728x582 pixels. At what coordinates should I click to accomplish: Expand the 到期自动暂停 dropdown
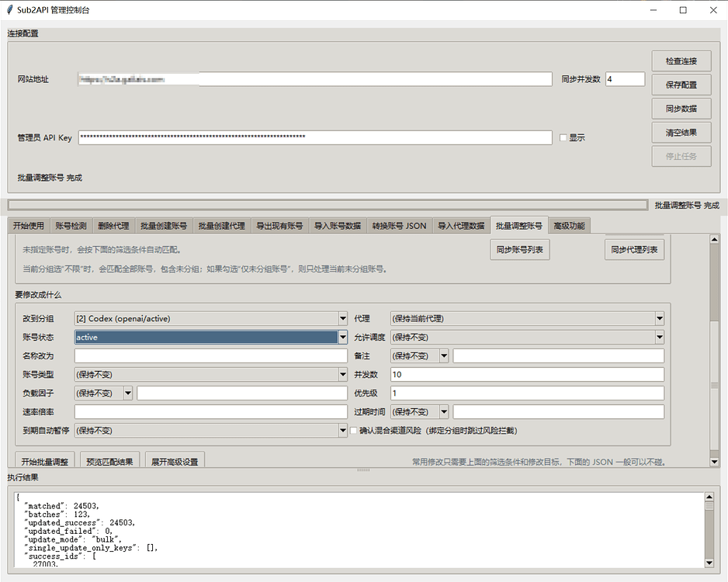(x=342, y=431)
